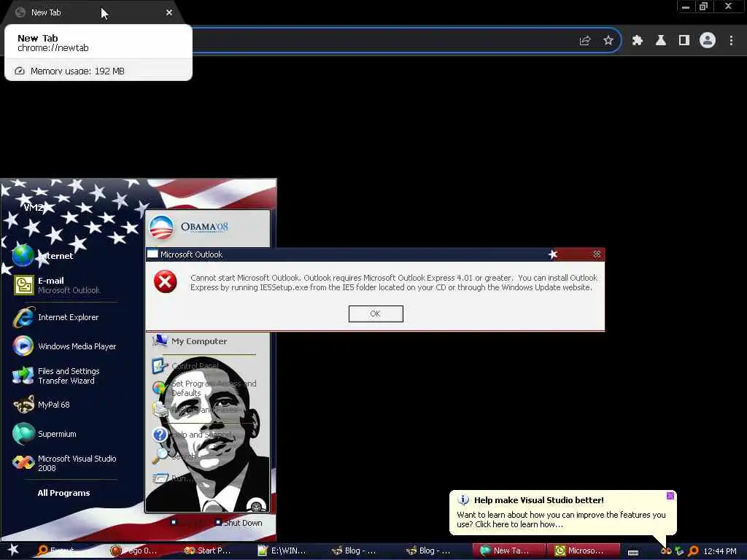Expand All Programs in Start menu
747x560 pixels.
[64, 493]
